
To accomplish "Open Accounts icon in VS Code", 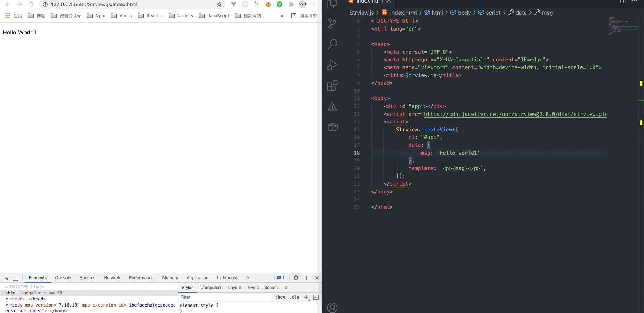I will pyautogui.click(x=332, y=308).
